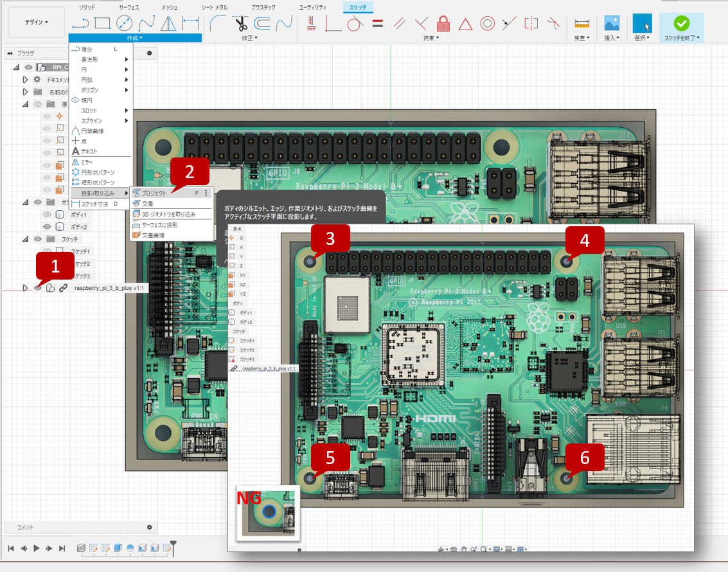Toggle the eye beside the origin point icon
Viewport: 728px width, 572px height.
tap(47, 116)
